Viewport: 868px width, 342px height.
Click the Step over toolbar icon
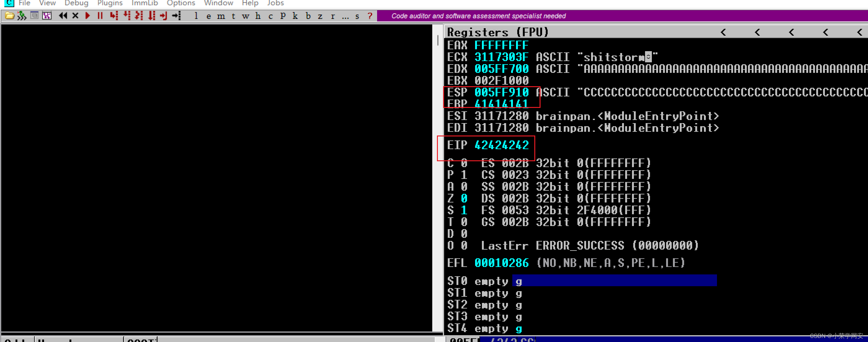pos(127,16)
